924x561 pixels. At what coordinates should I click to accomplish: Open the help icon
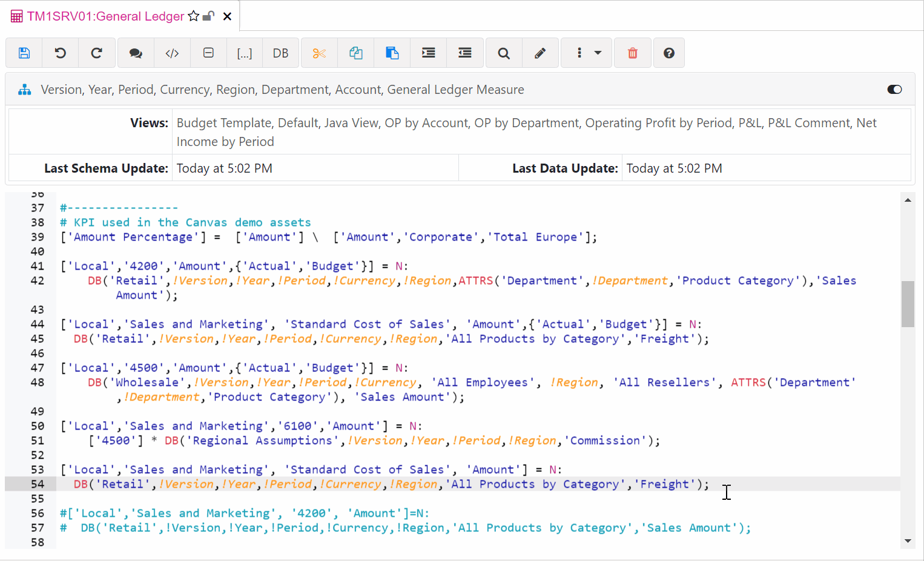click(668, 53)
